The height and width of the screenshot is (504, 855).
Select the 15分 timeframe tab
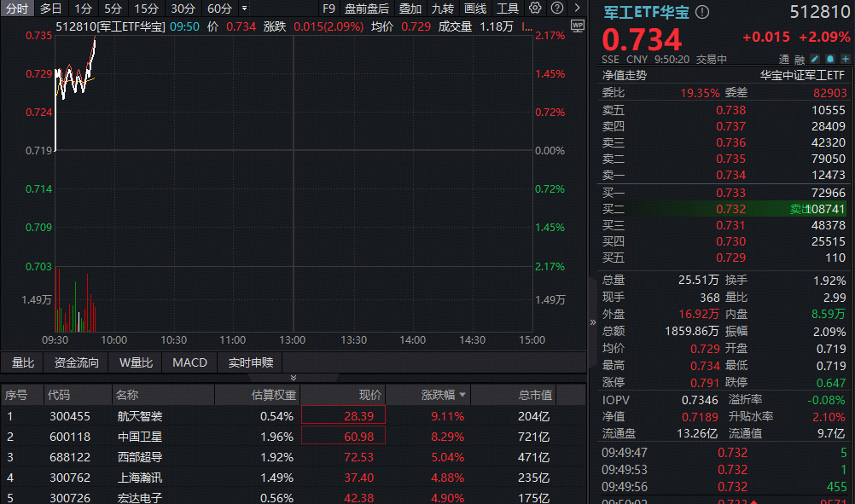146,9
